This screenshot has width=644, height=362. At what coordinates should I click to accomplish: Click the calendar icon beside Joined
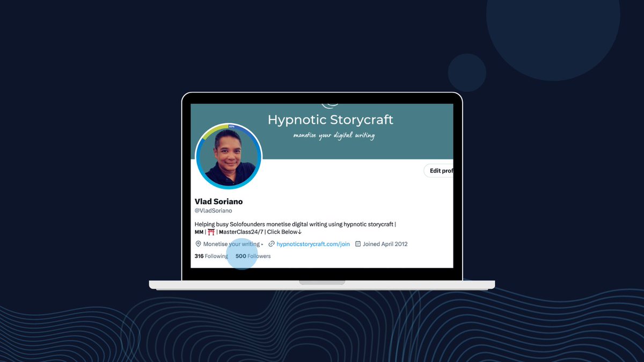358,244
